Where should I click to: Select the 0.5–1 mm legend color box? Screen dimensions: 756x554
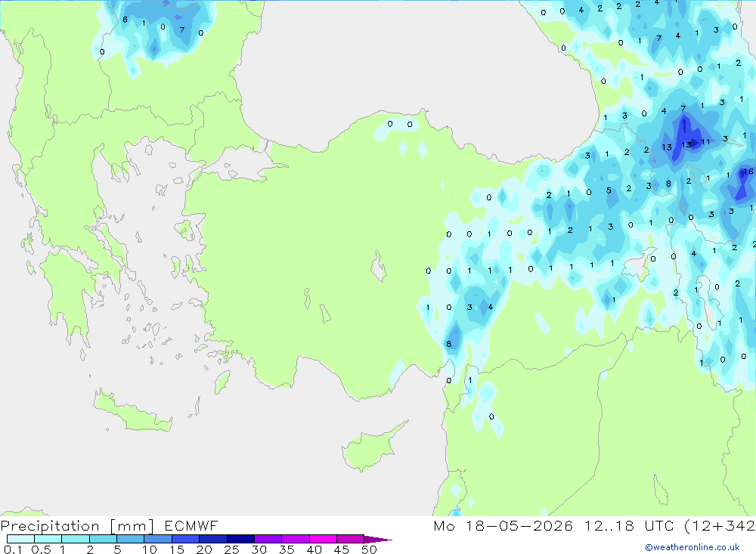[x=48, y=539]
